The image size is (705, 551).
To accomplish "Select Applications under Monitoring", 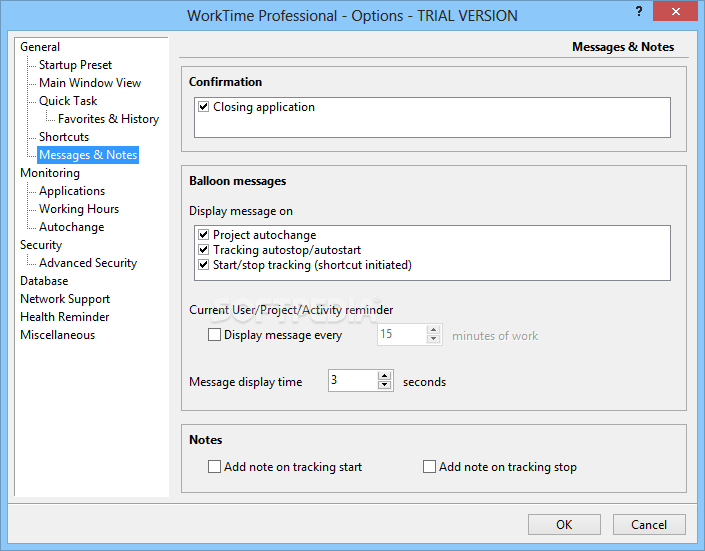I will point(72,191).
